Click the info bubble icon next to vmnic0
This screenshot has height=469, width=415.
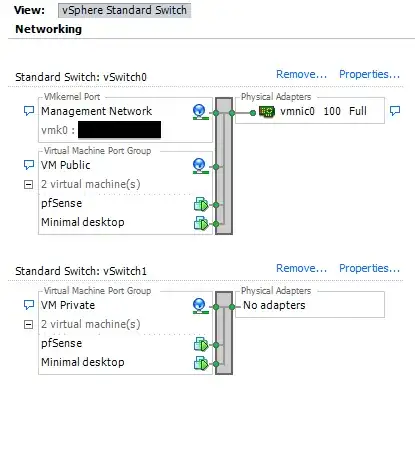coord(395,111)
